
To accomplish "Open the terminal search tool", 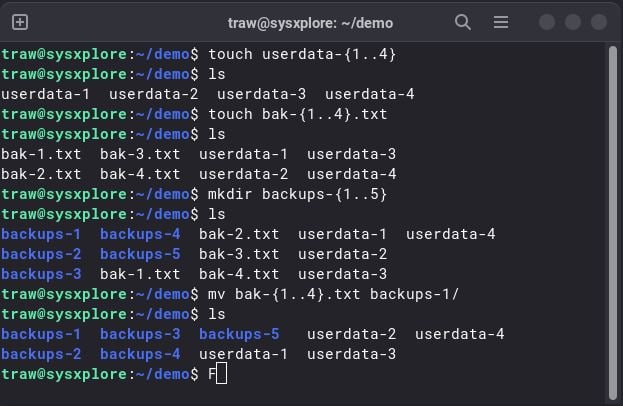I will (462, 22).
